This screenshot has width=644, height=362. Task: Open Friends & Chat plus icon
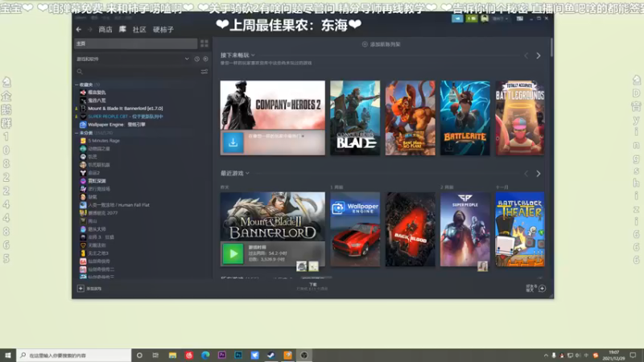point(542,289)
